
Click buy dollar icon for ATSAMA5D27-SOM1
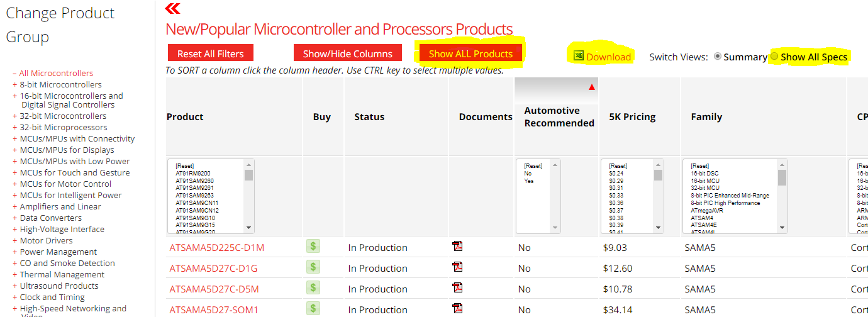313,308
